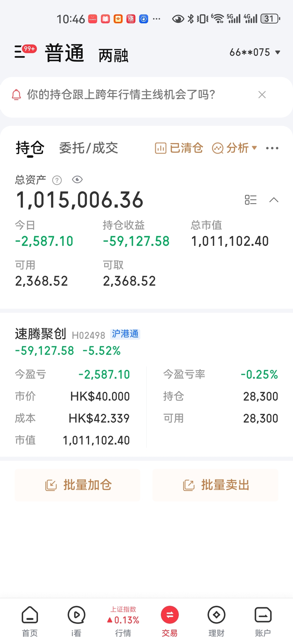
Task: Tap the Huawei notification icon in status bar
Action: coord(93,19)
